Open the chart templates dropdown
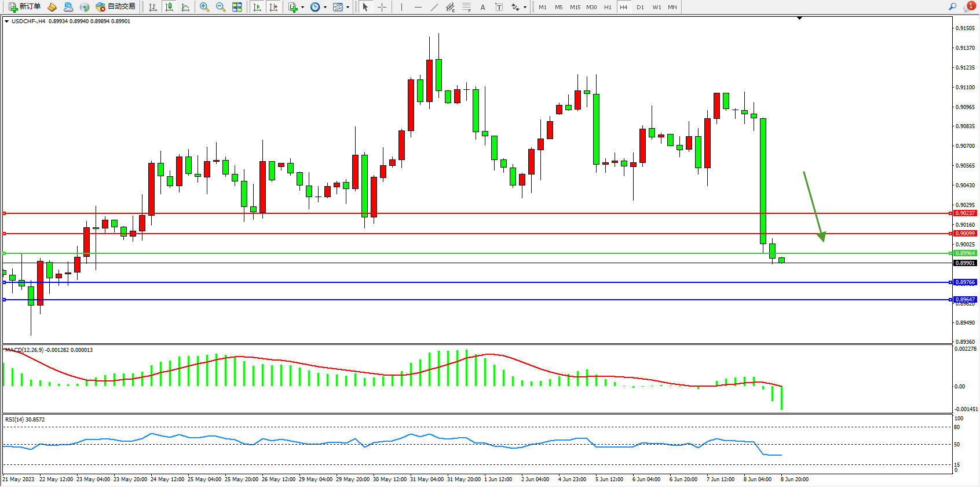This screenshot has height=487, width=980. 348,8
